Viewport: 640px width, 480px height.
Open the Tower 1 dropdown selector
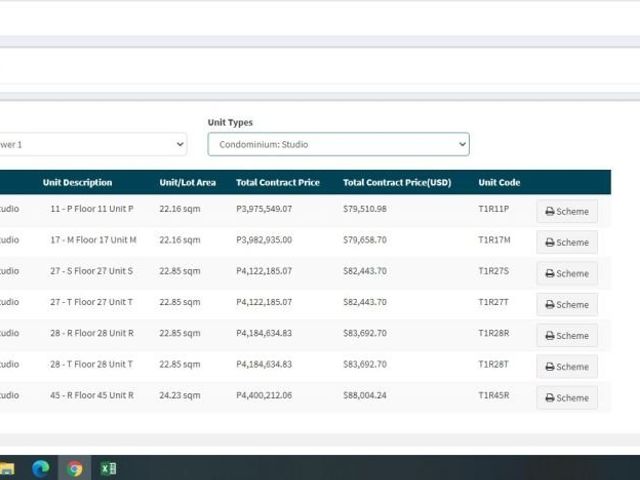(93, 144)
